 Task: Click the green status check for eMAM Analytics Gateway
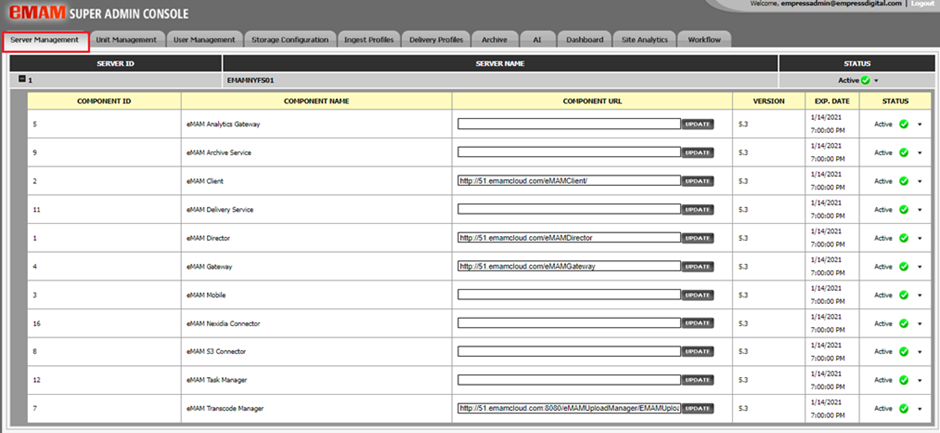pyautogui.click(x=903, y=124)
